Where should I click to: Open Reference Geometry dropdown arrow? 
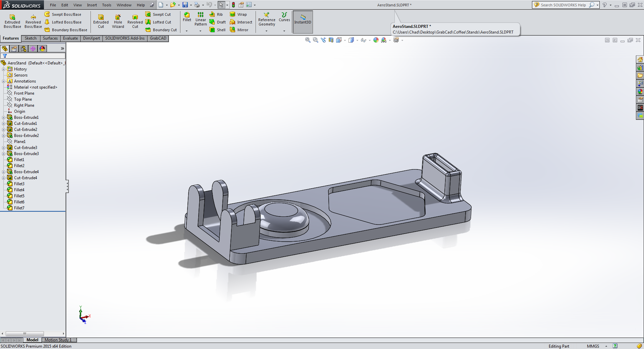[267, 31]
